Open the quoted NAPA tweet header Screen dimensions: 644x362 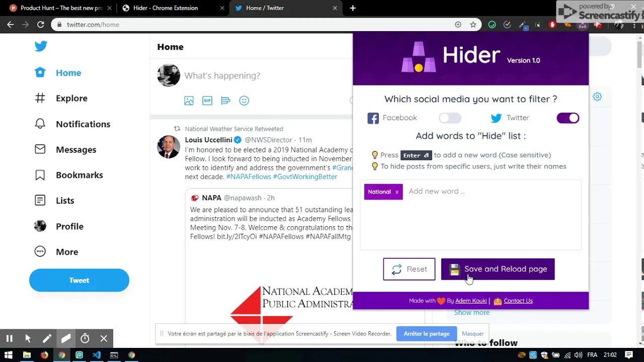pos(232,198)
